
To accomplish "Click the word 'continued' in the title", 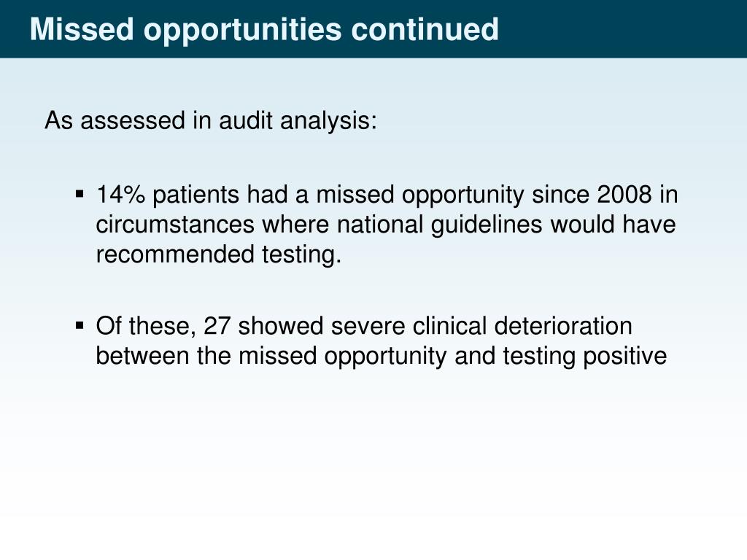I will pos(425,29).
